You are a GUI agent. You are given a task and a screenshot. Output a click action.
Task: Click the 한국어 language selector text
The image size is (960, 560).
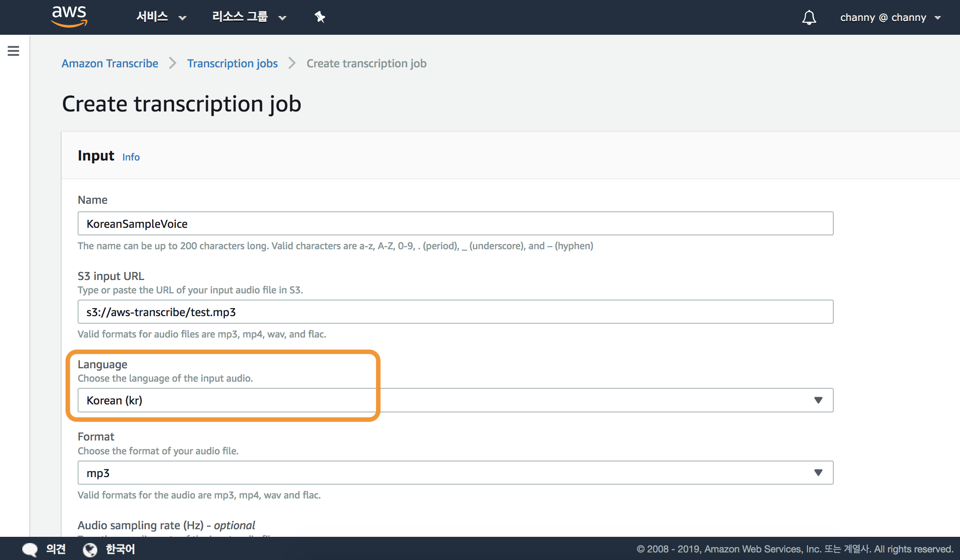click(120, 549)
